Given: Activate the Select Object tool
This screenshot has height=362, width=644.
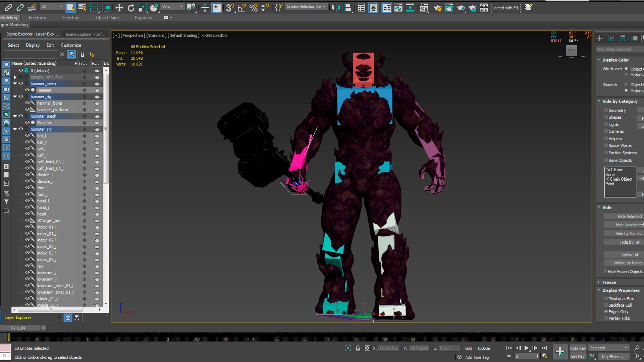Looking at the screenshot, I should [x=71, y=7].
